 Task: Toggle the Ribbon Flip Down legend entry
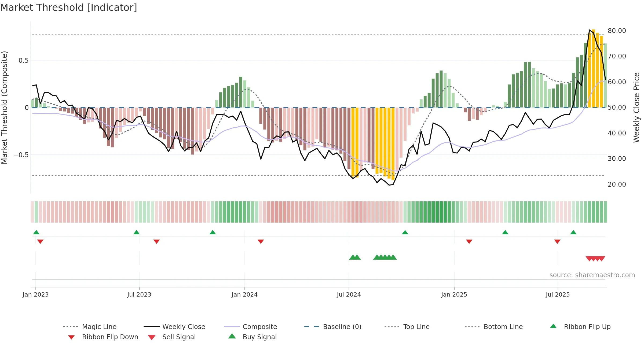103,337
